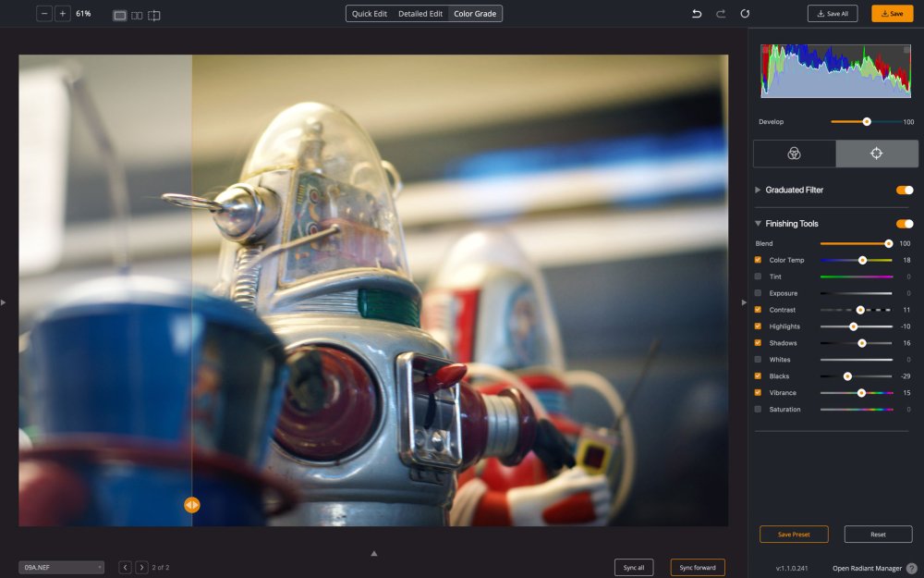Viewport: 924px width, 578px height.
Task: Click the zoom out minus icon
Action: (44, 14)
